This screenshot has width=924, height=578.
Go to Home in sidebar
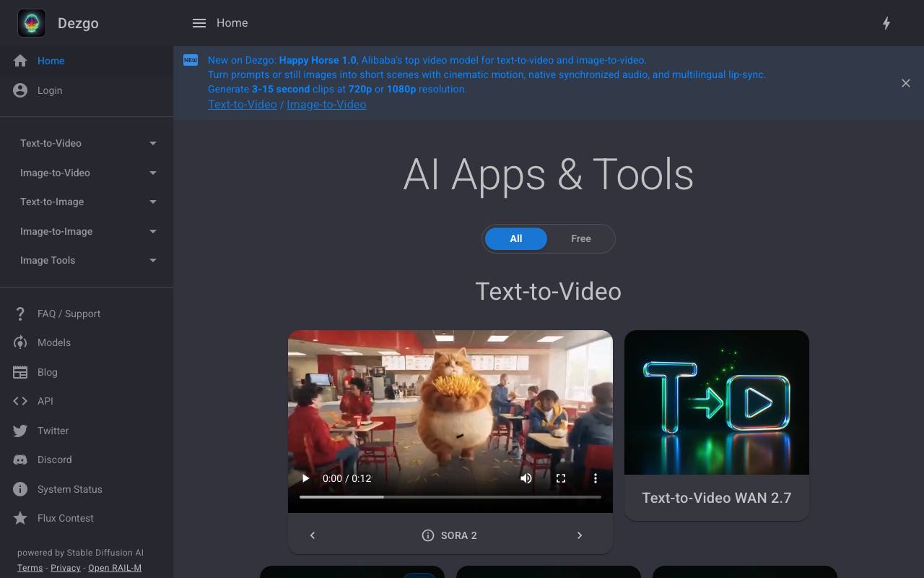[x=87, y=61]
